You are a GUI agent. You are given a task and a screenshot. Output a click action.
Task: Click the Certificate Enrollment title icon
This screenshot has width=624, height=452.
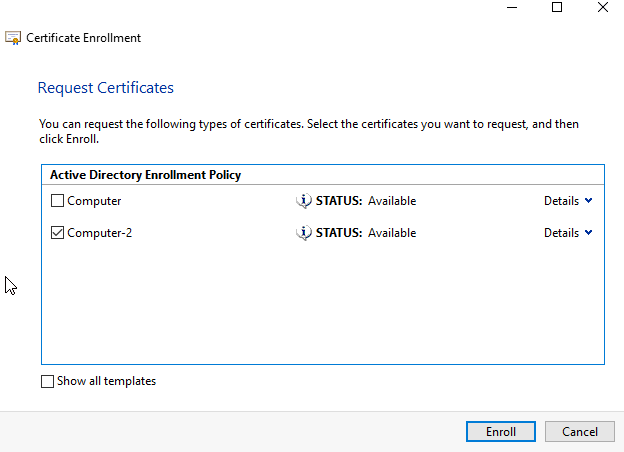(13, 38)
